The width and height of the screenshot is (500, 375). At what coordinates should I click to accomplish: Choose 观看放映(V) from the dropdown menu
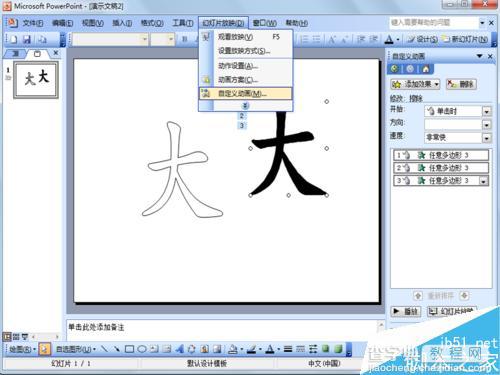(x=246, y=37)
